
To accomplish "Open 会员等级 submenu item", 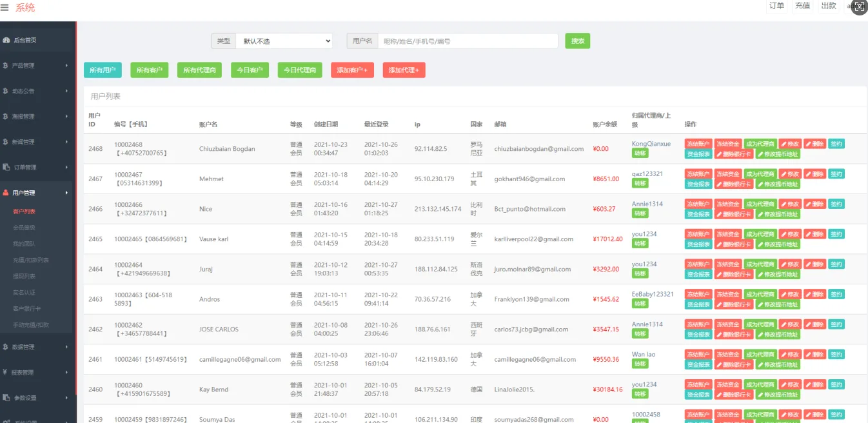I will [24, 228].
